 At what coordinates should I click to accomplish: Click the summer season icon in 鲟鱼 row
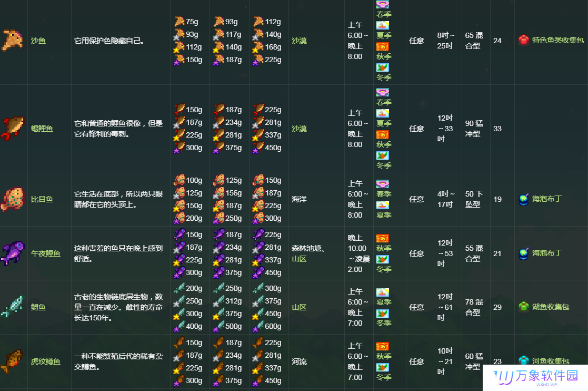[x=383, y=292]
